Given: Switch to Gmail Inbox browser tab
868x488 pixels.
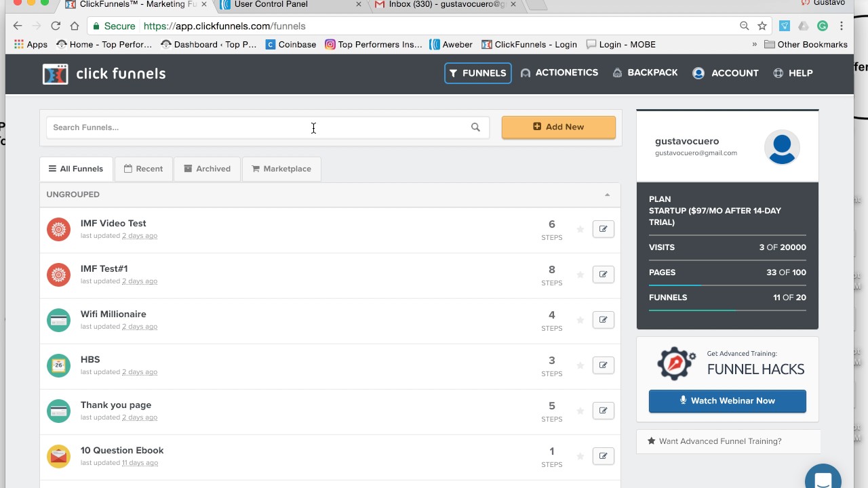Looking at the screenshot, I should click(445, 4).
